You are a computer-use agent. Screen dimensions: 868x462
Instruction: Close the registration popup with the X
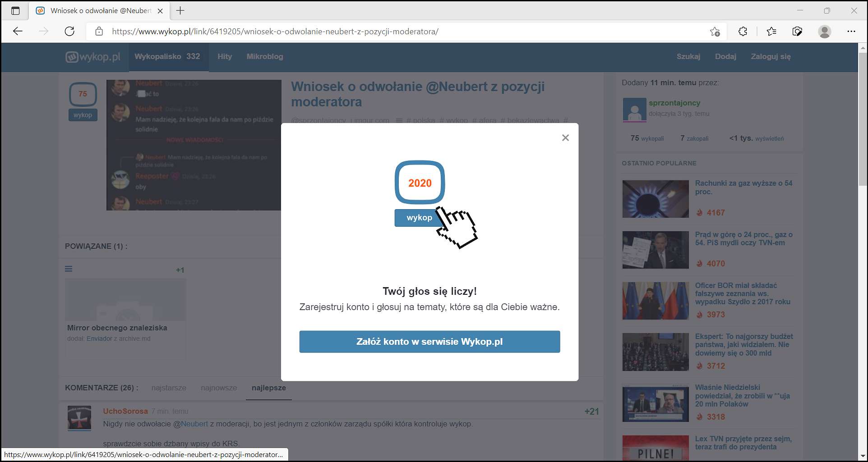click(565, 138)
